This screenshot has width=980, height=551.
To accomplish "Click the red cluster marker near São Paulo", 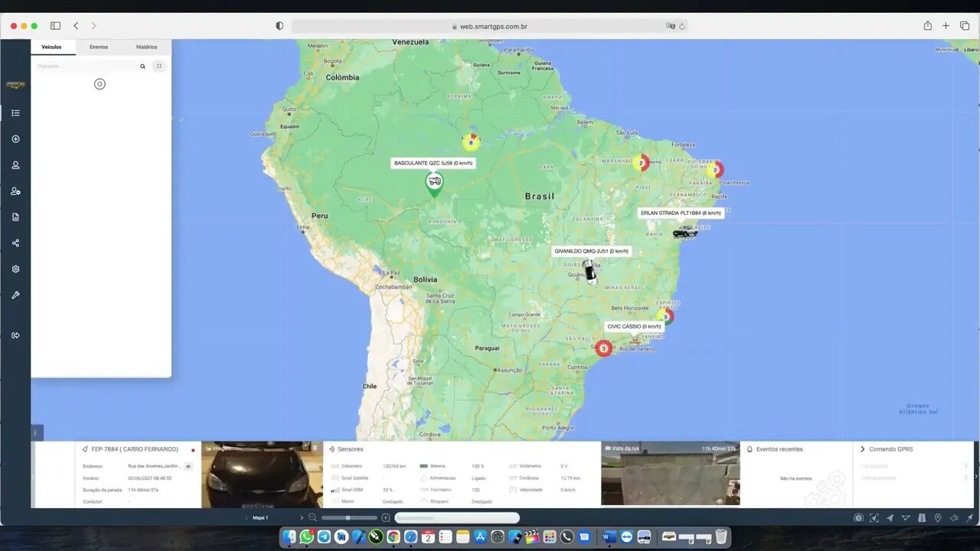I will coord(604,348).
